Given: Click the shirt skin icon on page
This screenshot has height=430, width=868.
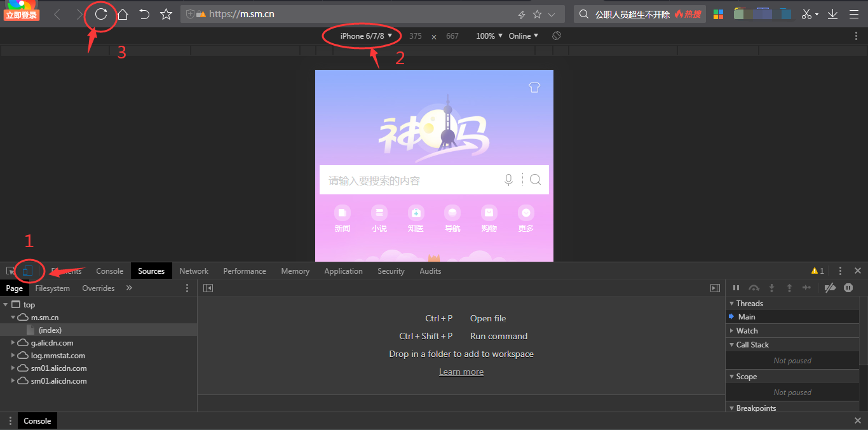Looking at the screenshot, I should coord(534,88).
